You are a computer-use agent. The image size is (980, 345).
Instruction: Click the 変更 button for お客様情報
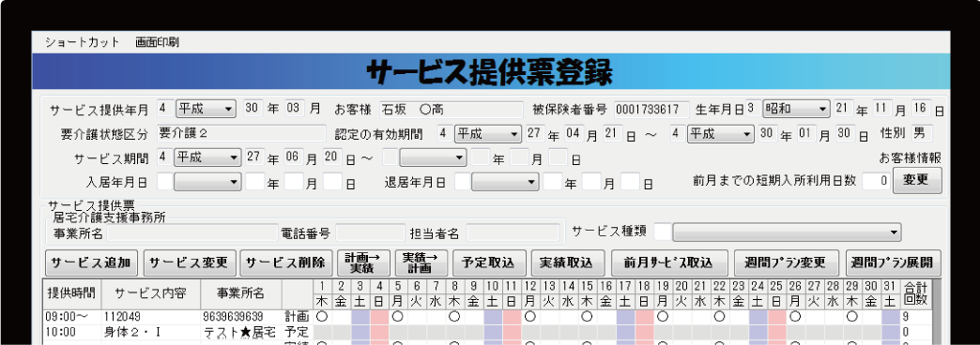pyautogui.click(x=917, y=181)
